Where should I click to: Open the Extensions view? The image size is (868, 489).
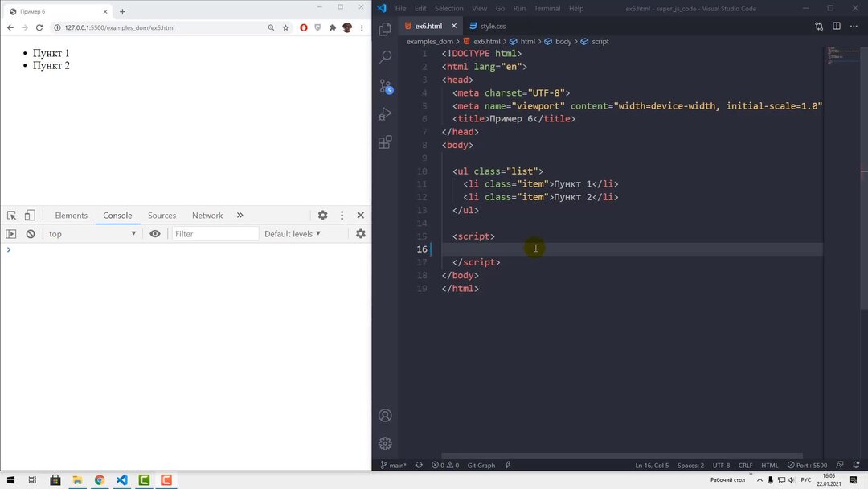point(385,142)
